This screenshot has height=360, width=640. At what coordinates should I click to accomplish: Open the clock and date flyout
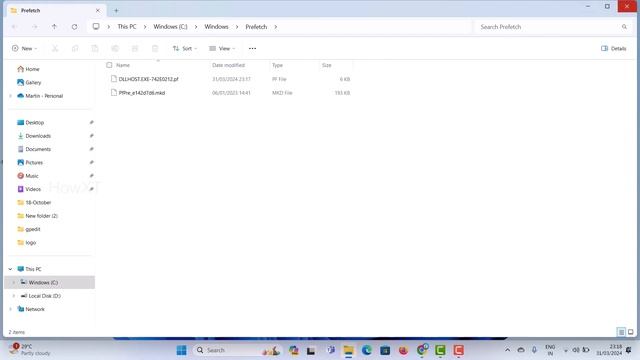pyautogui.click(x=609, y=350)
